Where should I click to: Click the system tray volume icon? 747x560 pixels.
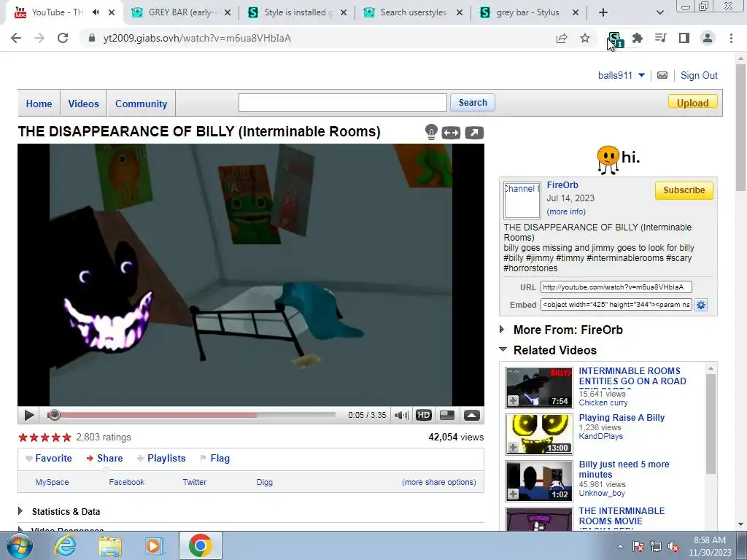pos(673,547)
